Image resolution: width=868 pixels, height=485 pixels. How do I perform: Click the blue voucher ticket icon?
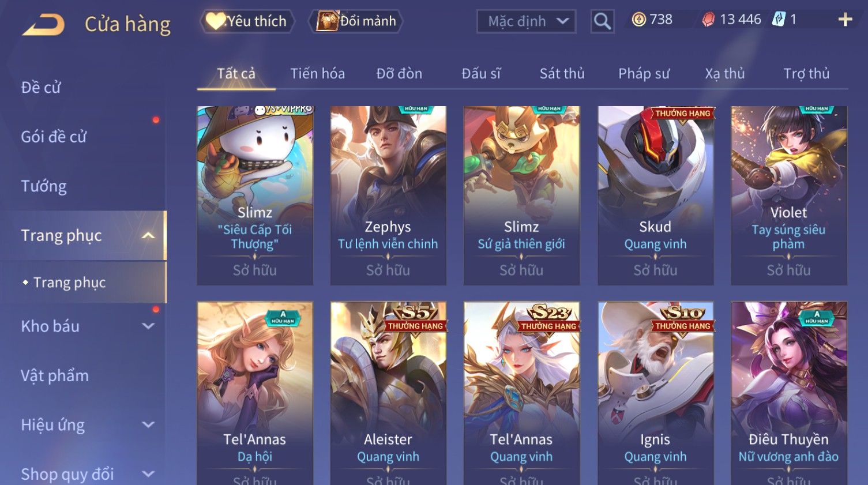[x=779, y=19]
